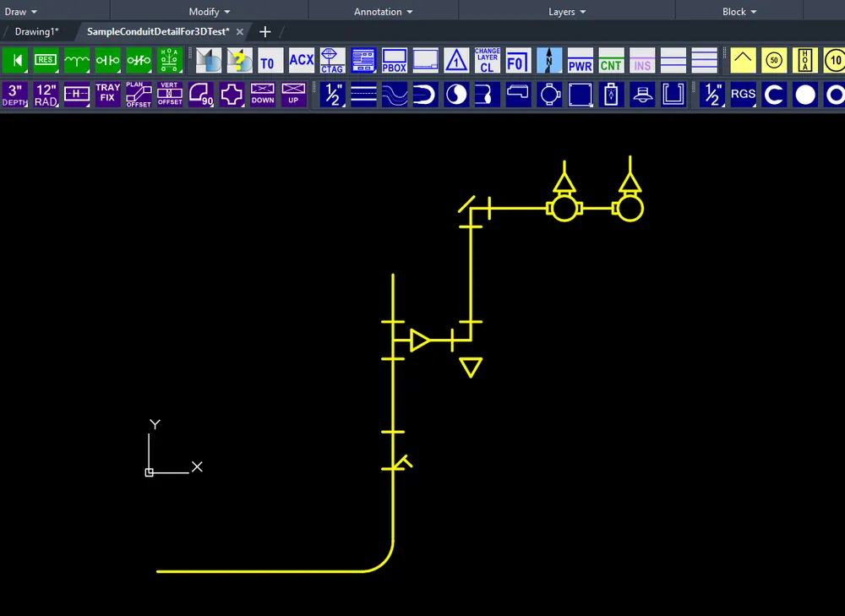Click the yellow HOA symbol
The width and height of the screenshot is (845, 616).
click(805, 60)
